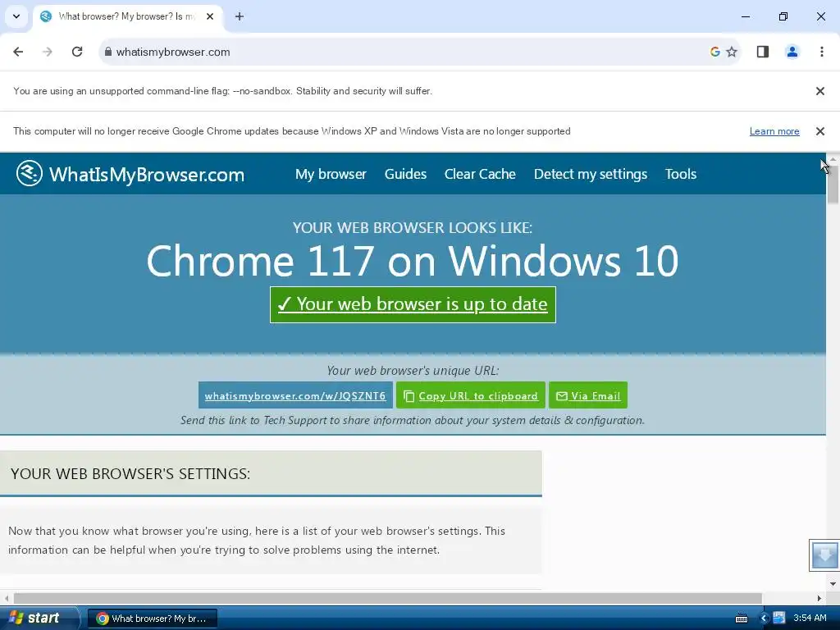Click the padlock site info icon
840x630 pixels.
pyautogui.click(x=107, y=52)
